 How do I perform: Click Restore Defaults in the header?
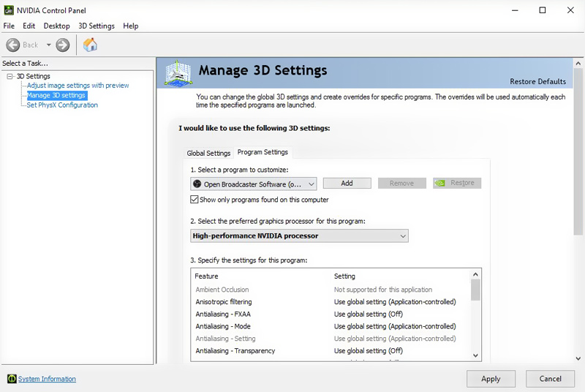point(537,81)
